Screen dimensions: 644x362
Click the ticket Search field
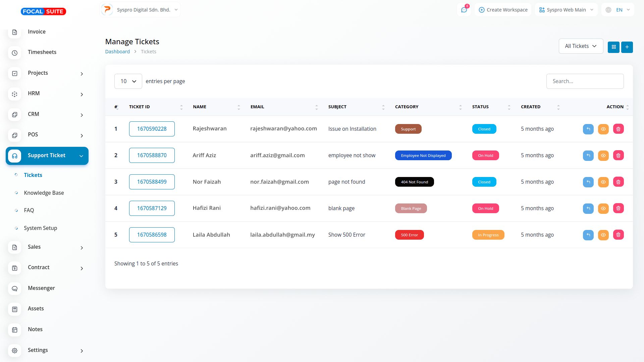[x=585, y=81]
